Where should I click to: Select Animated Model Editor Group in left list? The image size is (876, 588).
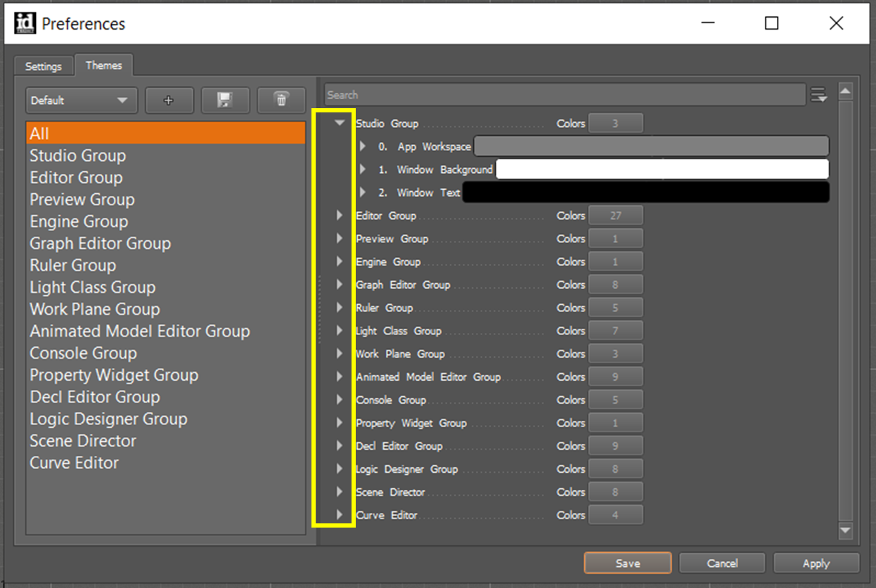click(166, 331)
